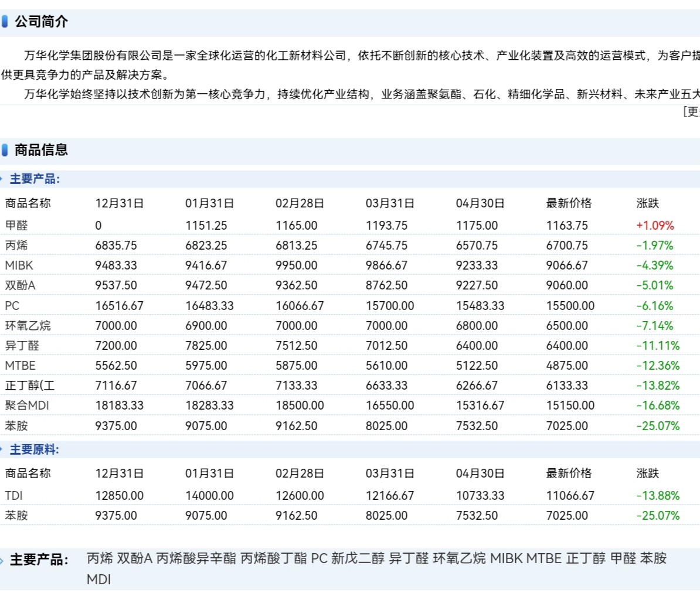700x593 pixels.
Task: Select the 正丁醇(工 row name
Action: click(x=30, y=386)
